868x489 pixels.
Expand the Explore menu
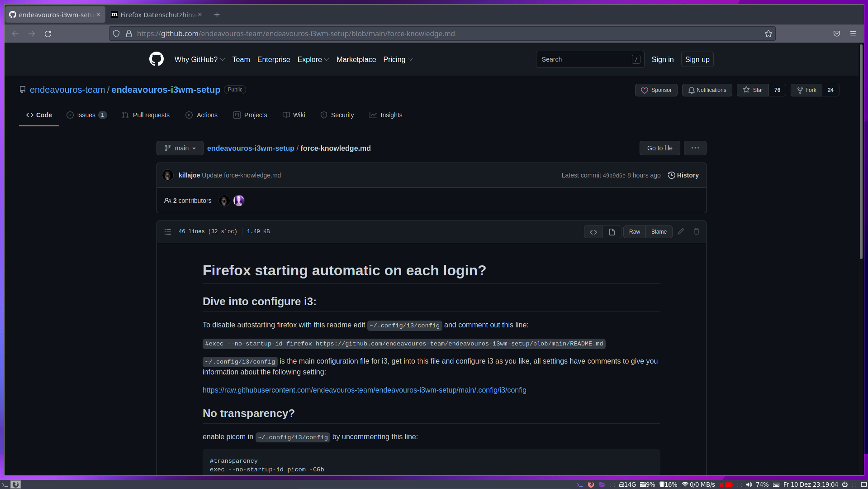coord(313,60)
